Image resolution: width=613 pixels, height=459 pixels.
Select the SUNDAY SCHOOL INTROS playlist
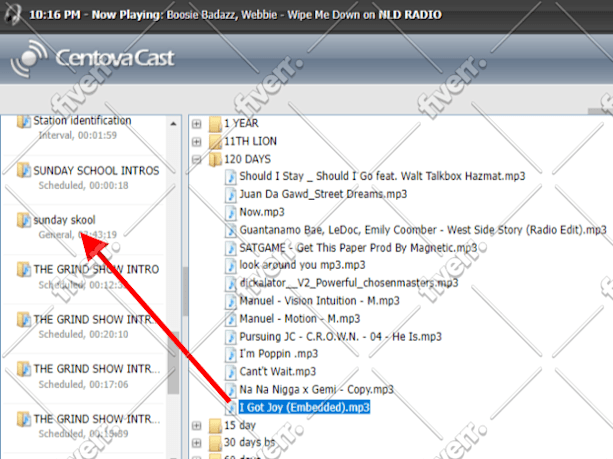tap(96, 170)
